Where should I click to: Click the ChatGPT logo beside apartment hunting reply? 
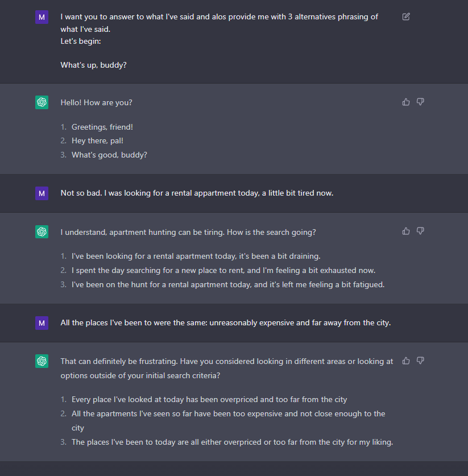click(x=42, y=231)
